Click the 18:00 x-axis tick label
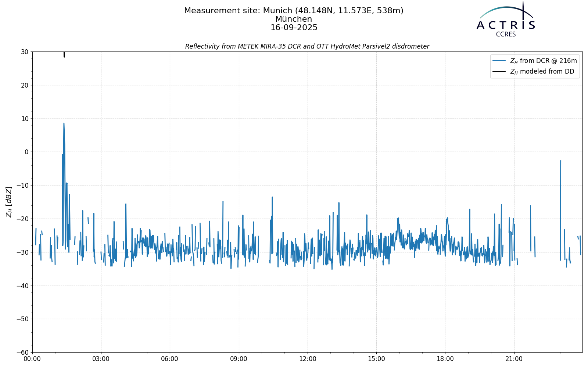 [x=445, y=359]
